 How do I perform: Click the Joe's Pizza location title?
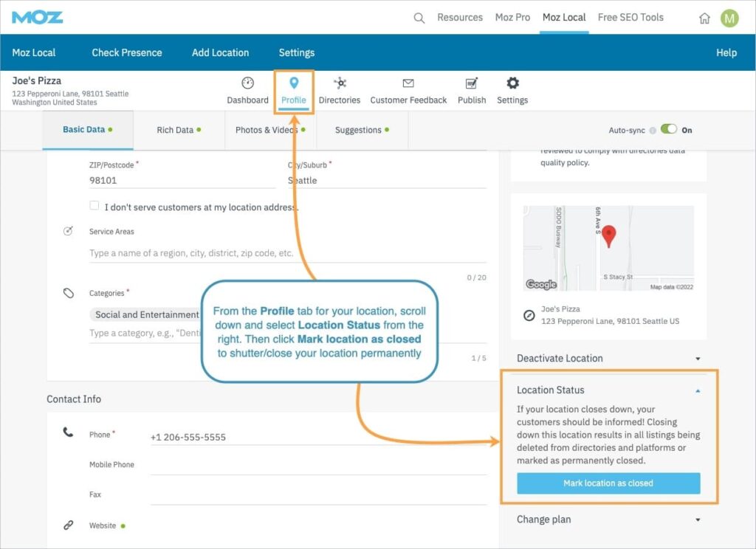coord(37,80)
